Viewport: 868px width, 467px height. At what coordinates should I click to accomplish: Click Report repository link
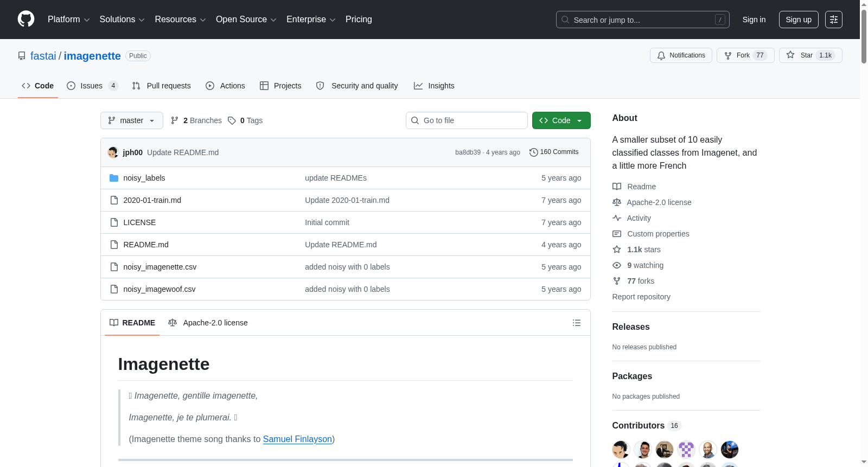(x=641, y=297)
